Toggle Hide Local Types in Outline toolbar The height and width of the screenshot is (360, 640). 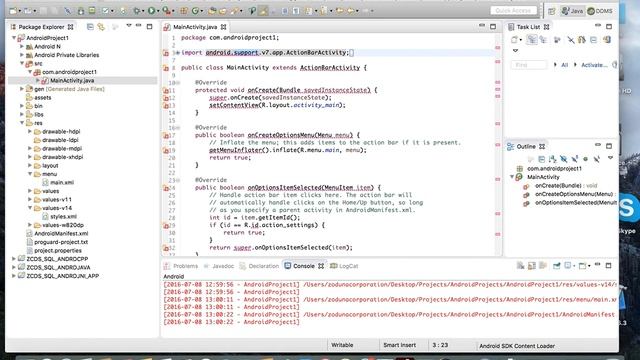(596, 159)
